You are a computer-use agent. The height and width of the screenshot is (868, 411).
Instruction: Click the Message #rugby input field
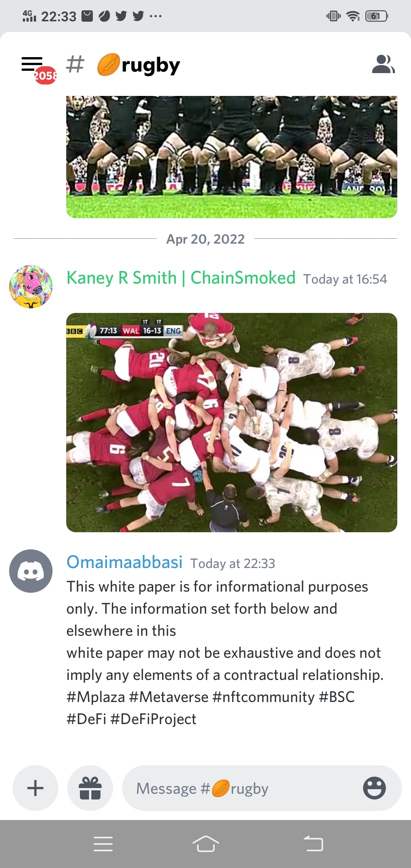(262, 788)
